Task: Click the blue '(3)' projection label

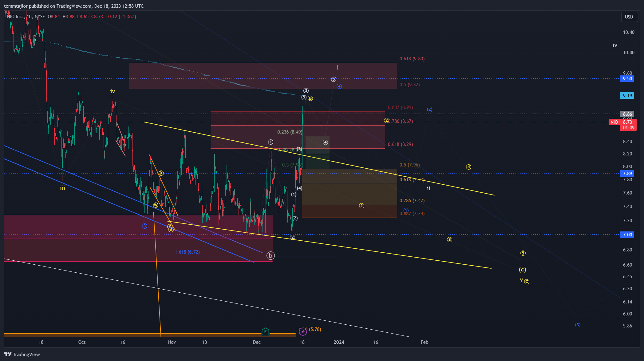Action: click(x=578, y=325)
